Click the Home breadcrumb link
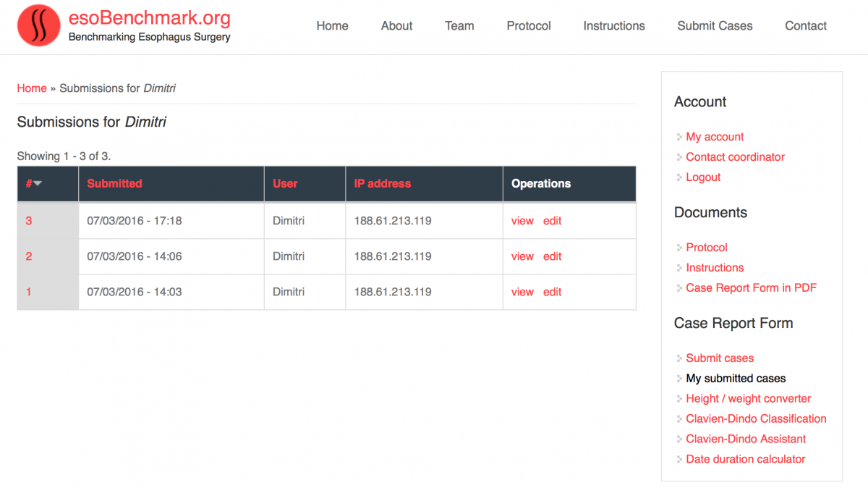 tap(32, 88)
